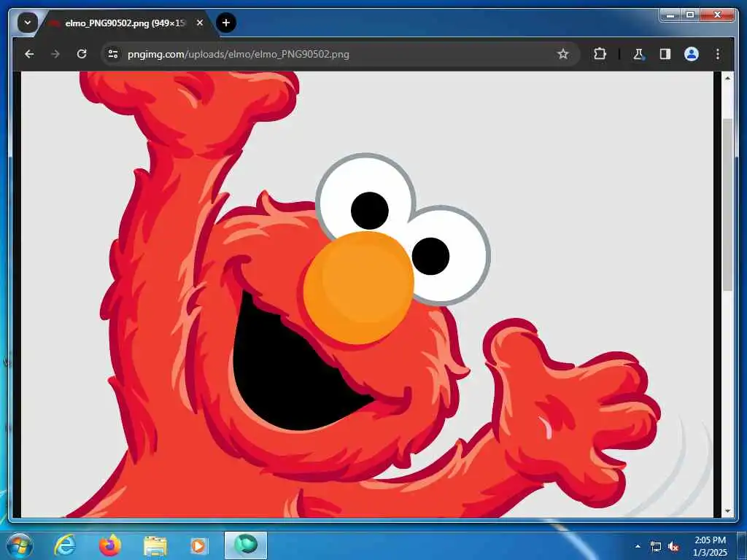This screenshot has height=560, width=747.
Task: Open the muted volume tray icon
Action: click(673, 546)
